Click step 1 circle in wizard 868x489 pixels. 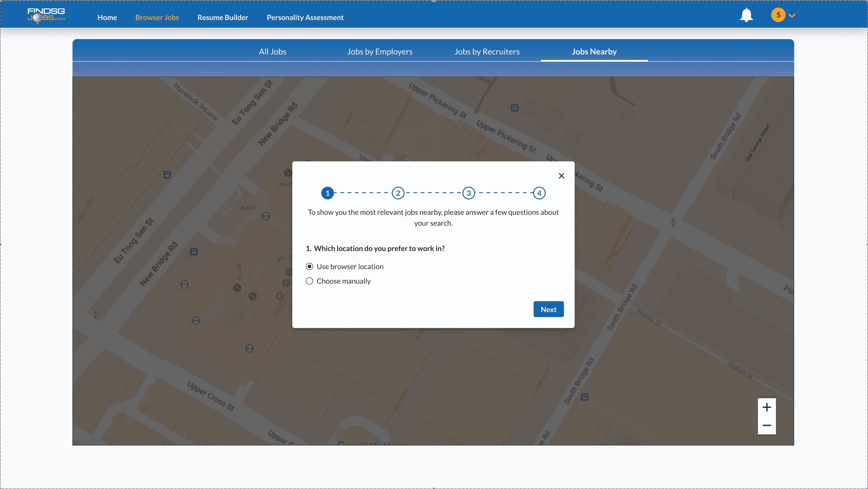tap(328, 193)
